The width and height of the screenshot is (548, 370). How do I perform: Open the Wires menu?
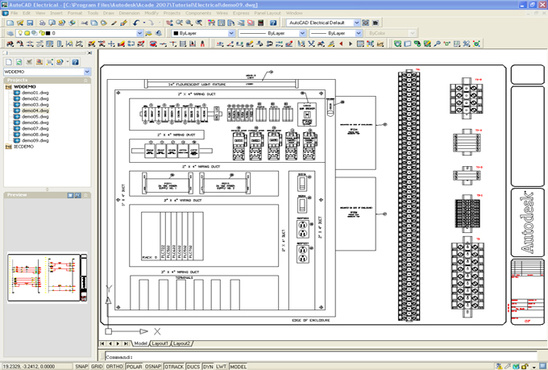pyautogui.click(x=222, y=13)
